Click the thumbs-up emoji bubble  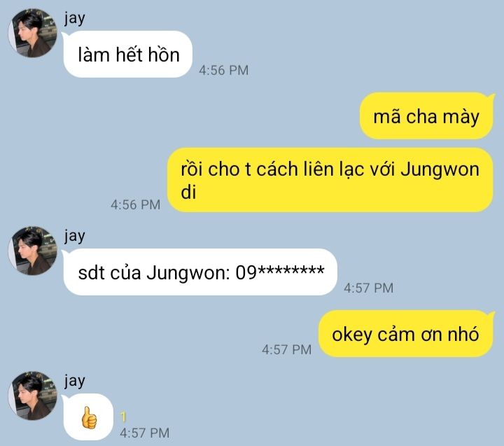tap(88, 417)
